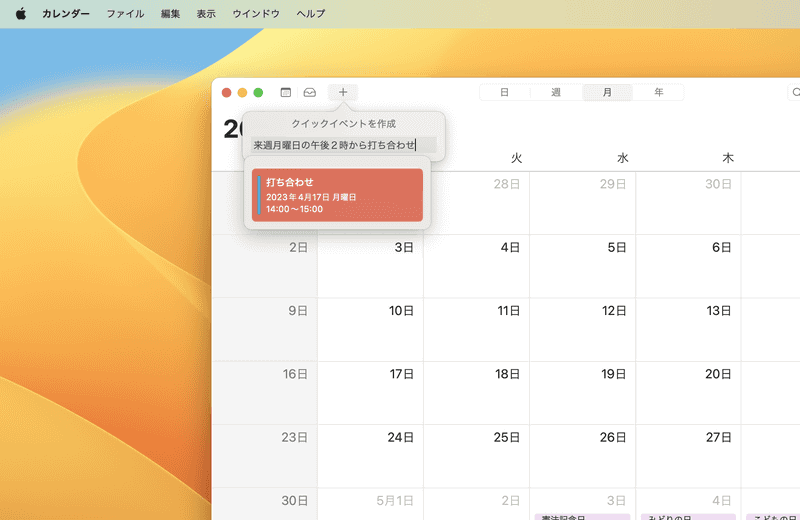Click the 木 weekday column header

[728, 158]
